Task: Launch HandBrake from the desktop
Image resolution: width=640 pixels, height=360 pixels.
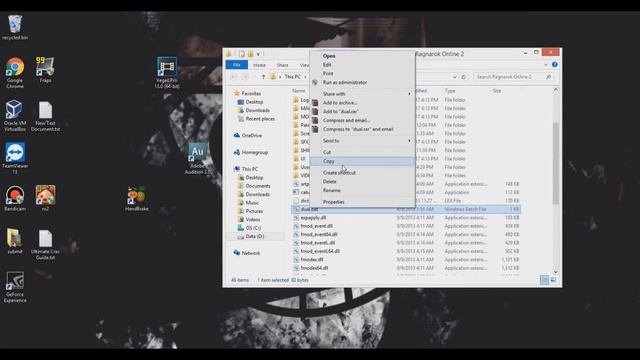Action: 137,199
